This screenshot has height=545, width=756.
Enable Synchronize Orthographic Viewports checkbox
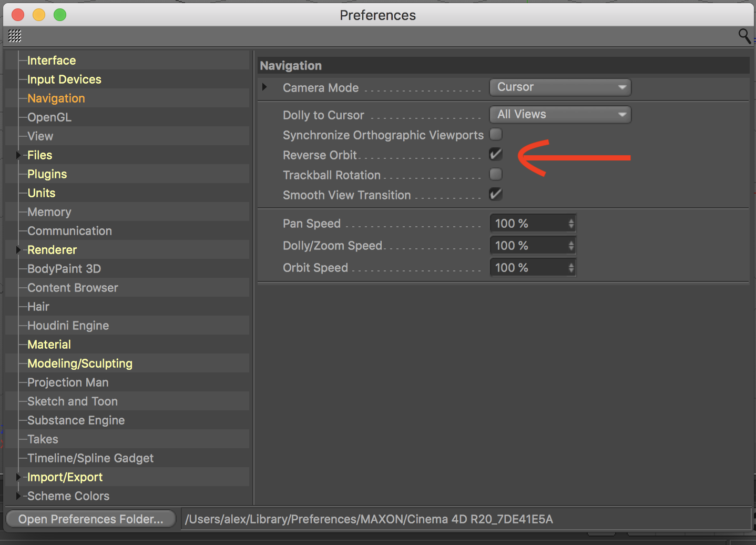(x=496, y=135)
